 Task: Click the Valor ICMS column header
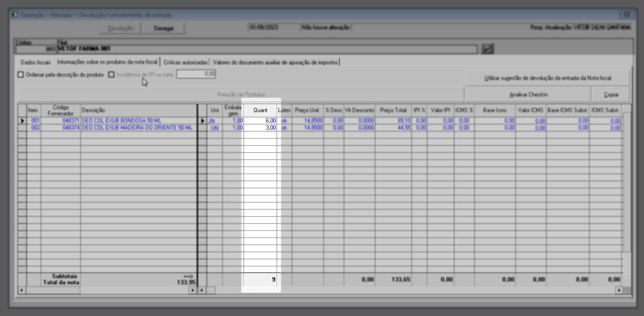(x=531, y=110)
